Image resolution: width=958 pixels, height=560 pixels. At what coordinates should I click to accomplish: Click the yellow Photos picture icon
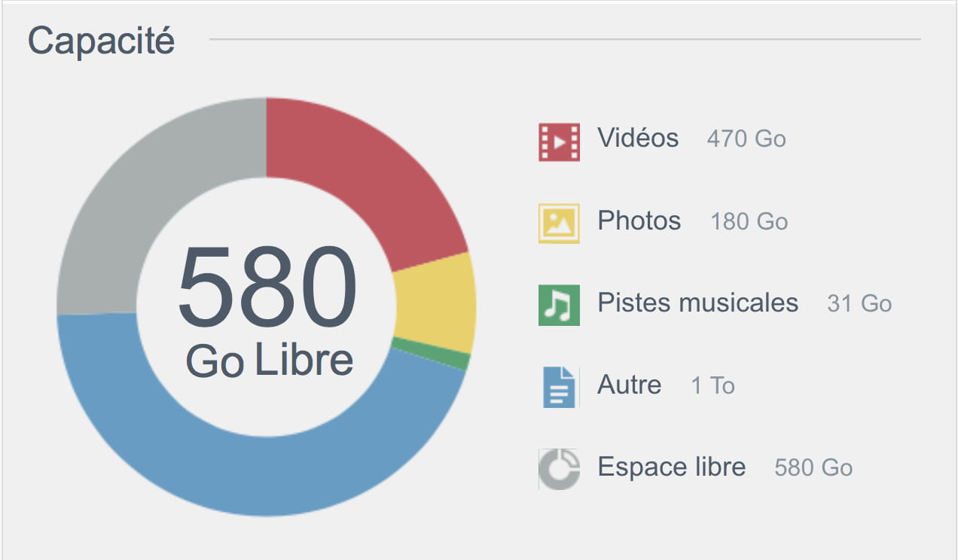(559, 223)
